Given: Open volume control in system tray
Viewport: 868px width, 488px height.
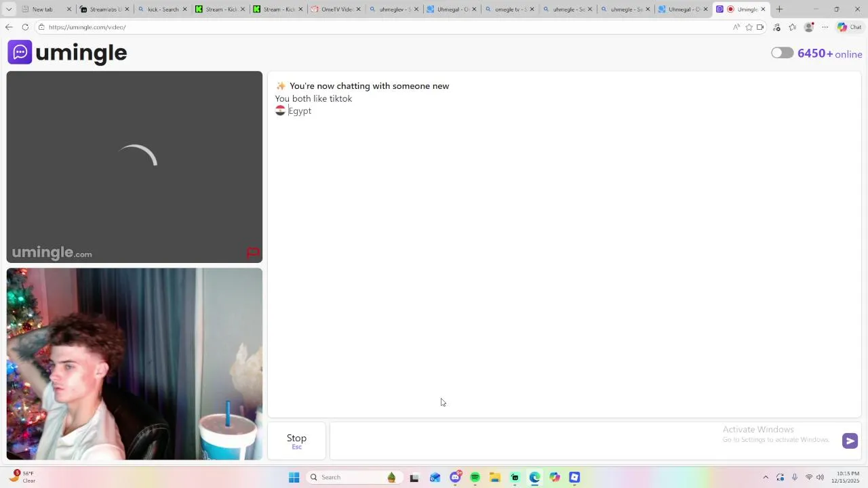Looking at the screenshot, I should 820,477.
